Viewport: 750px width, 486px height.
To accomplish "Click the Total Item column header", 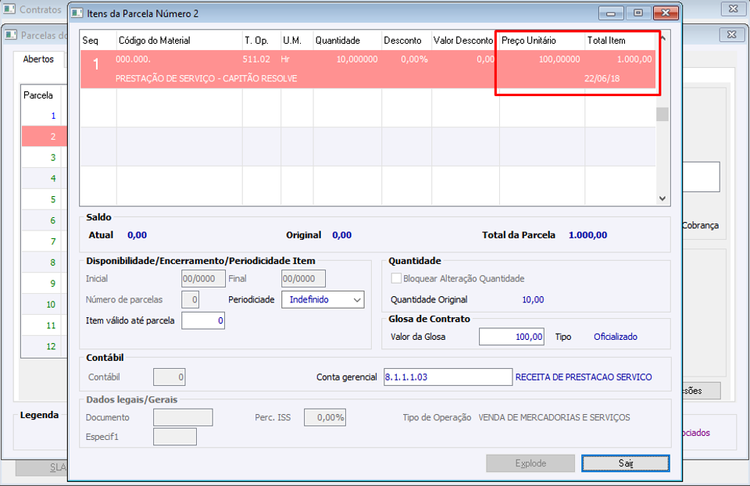I will pos(620,41).
